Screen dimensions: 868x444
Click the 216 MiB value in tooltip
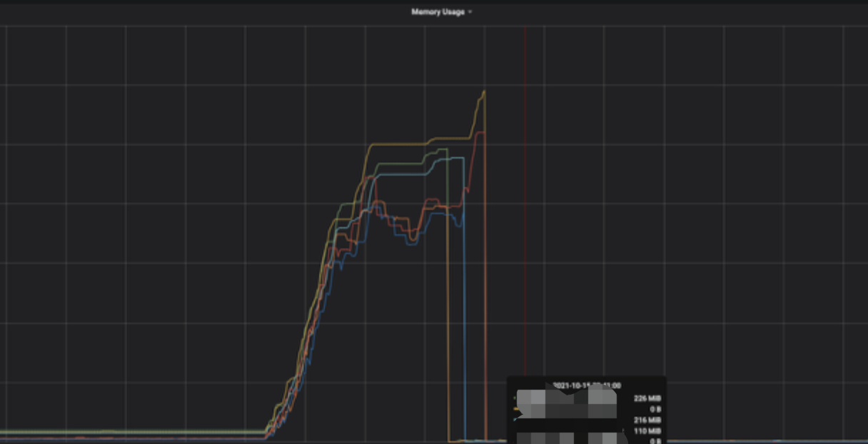pos(647,420)
